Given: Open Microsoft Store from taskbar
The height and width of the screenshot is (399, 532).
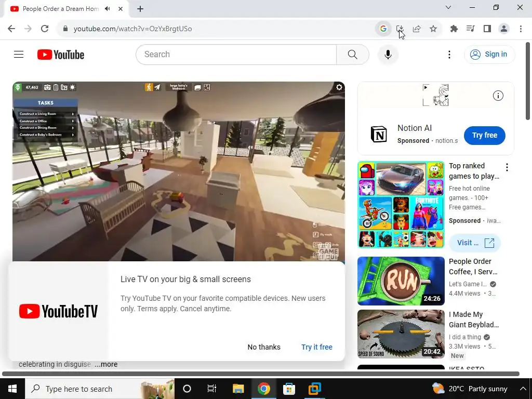Looking at the screenshot, I should (x=289, y=389).
